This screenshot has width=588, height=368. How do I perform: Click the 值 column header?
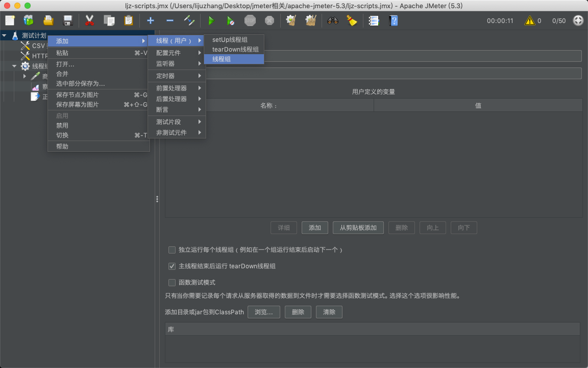[478, 105]
